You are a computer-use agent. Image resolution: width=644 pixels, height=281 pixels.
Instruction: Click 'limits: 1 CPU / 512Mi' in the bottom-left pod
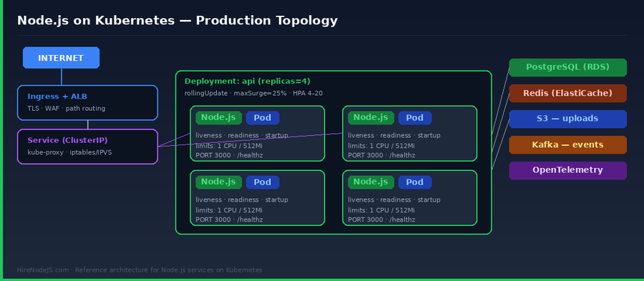(229, 210)
